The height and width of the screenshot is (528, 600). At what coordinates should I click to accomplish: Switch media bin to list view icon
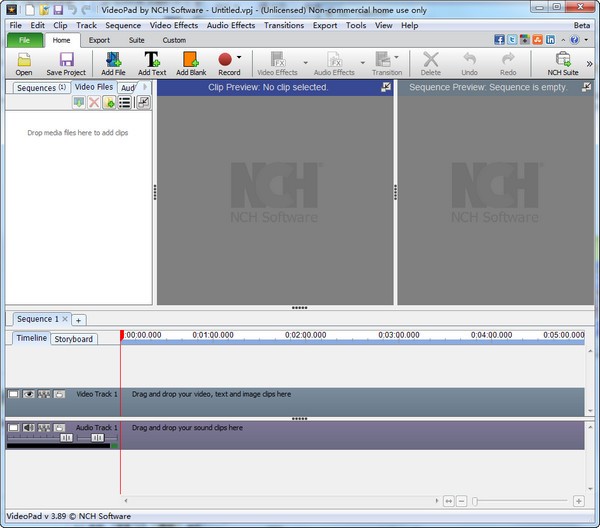point(125,103)
